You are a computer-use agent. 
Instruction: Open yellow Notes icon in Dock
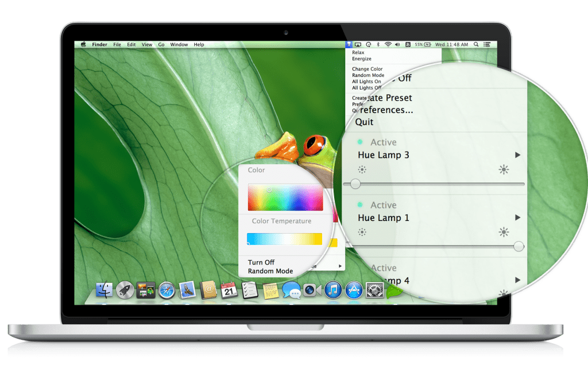[x=270, y=291]
